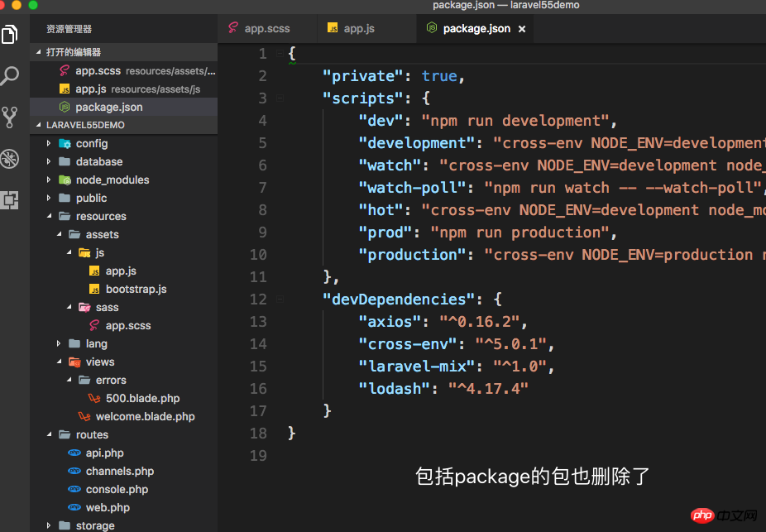Collapse the LARAVEL55DEMO project section
The height and width of the screenshot is (532, 766).
pyautogui.click(x=39, y=125)
